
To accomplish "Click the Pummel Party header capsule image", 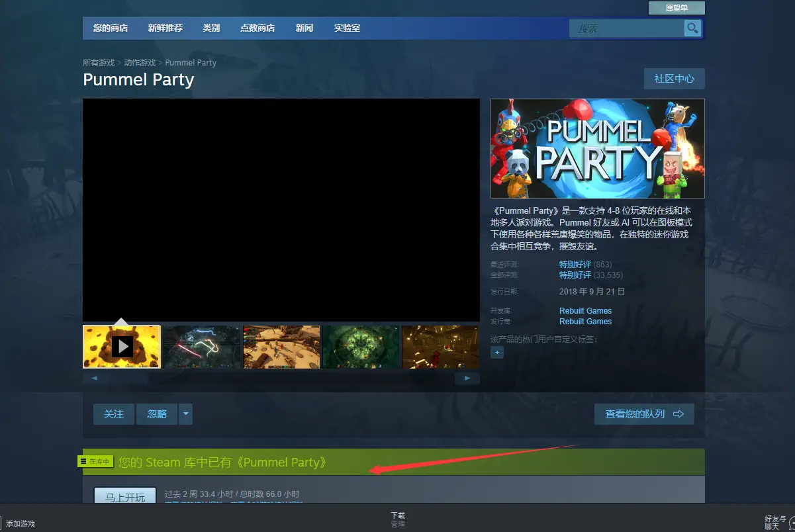I will click(598, 149).
